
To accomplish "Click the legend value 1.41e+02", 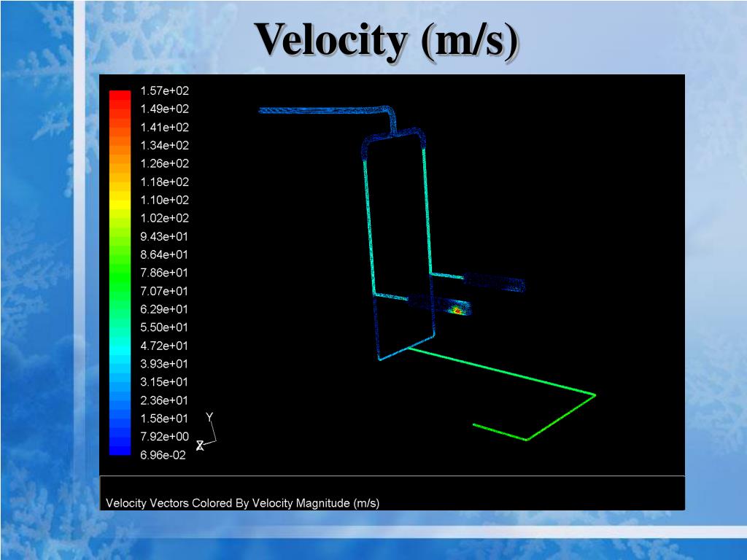I will [x=164, y=127].
